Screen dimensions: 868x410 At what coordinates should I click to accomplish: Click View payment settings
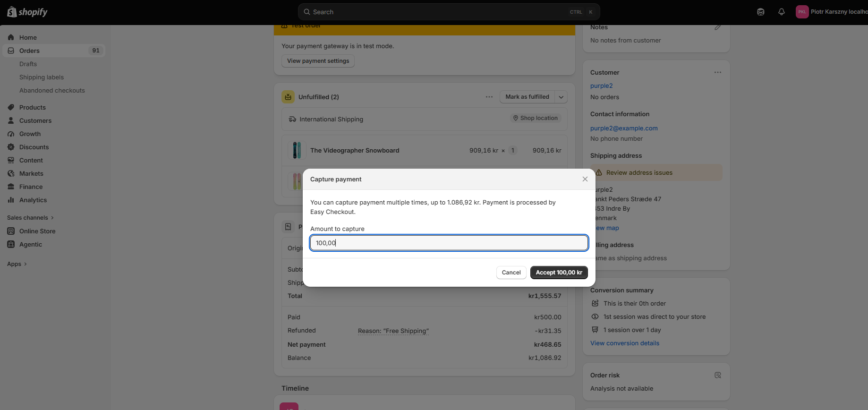point(318,61)
